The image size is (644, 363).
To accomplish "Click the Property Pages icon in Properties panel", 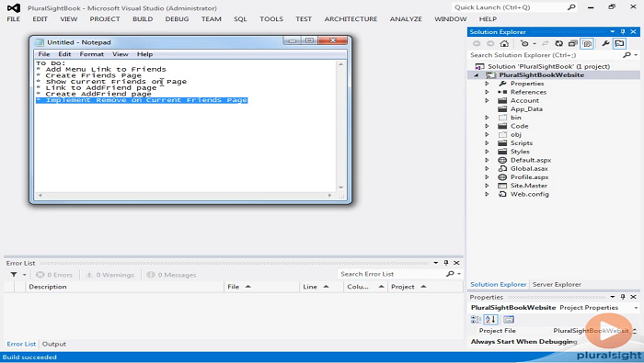I will point(509,320).
